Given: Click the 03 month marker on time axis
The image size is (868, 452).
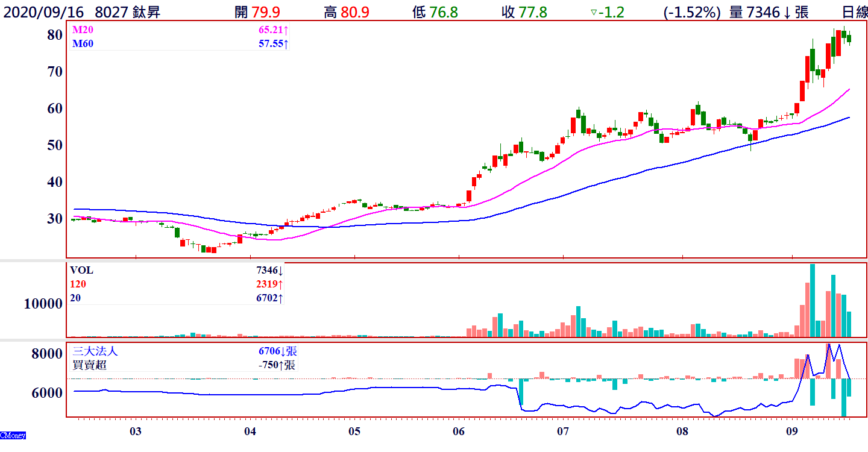Looking at the screenshot, I should point(136,432).
